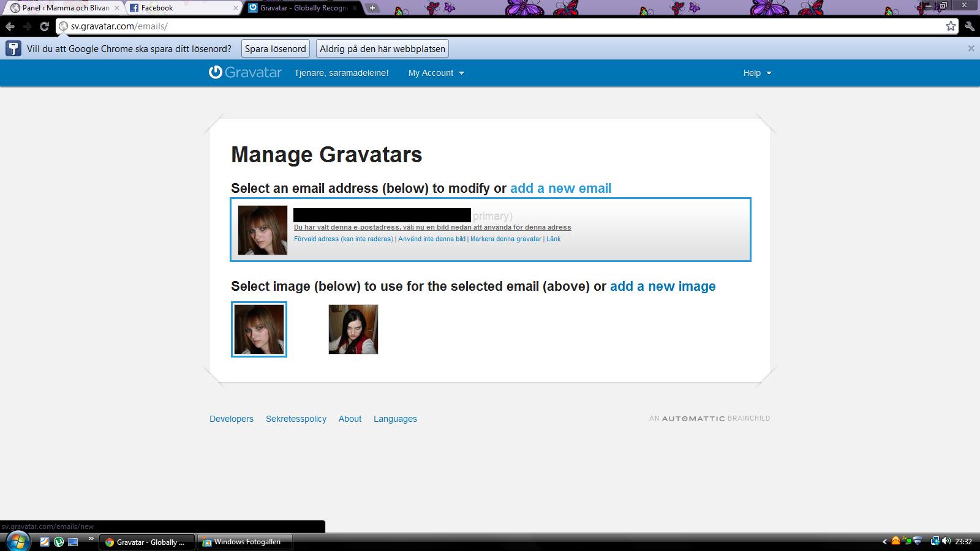The image size is (980, 551).
Task: Go back using browser back arrow
Action: pos(10,26)
